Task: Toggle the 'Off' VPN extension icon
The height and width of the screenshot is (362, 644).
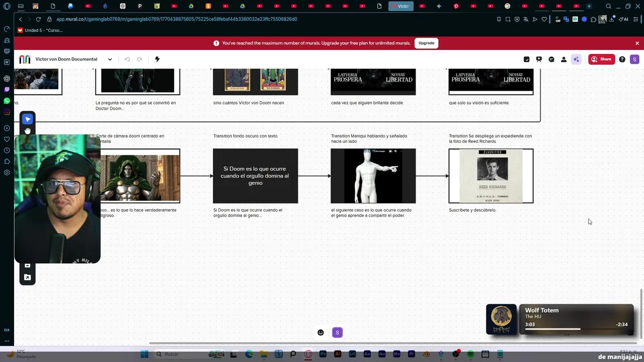Action: point(558,19)
